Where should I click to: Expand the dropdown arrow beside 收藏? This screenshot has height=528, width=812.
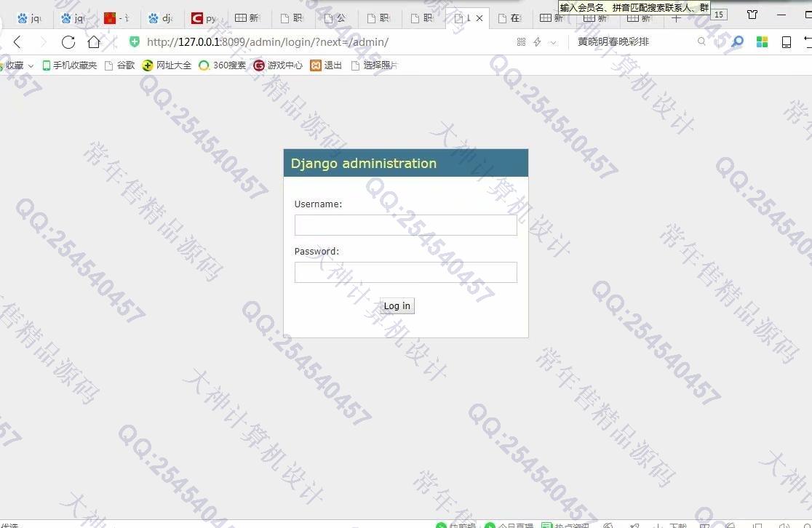pos(31,65)
